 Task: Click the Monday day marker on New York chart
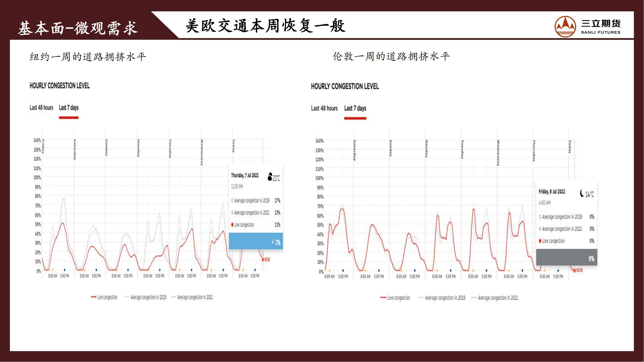pyautogui.click(x=138, y=148)
